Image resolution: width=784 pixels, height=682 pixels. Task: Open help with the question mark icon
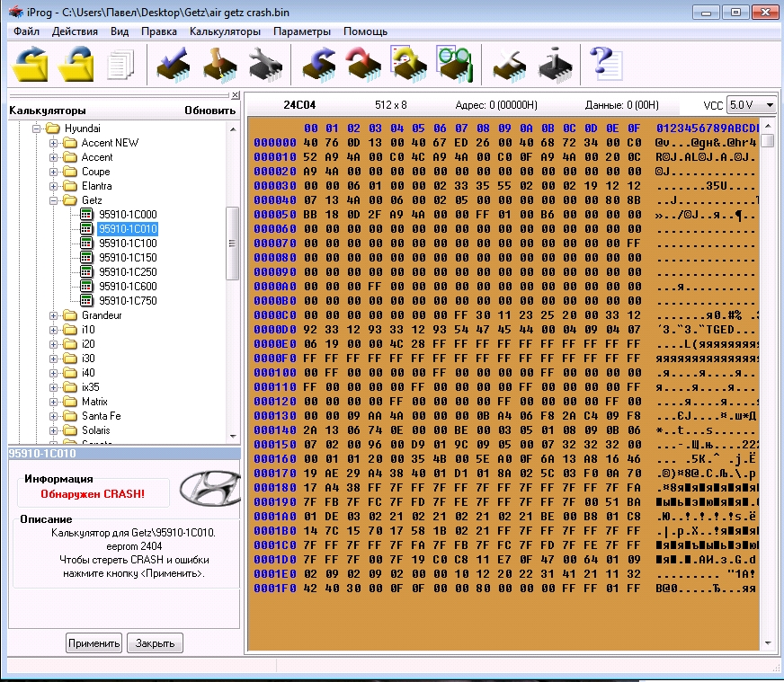tap(606, 64)
